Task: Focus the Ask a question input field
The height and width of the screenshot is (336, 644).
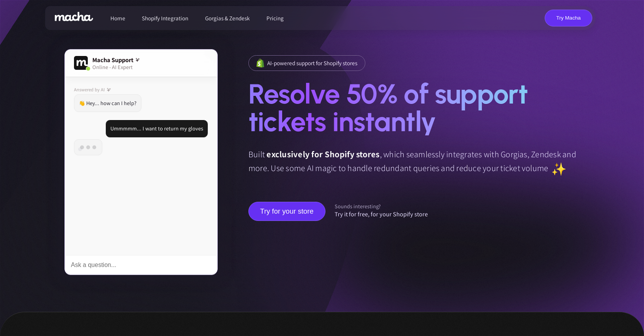Action: [141, 265]
